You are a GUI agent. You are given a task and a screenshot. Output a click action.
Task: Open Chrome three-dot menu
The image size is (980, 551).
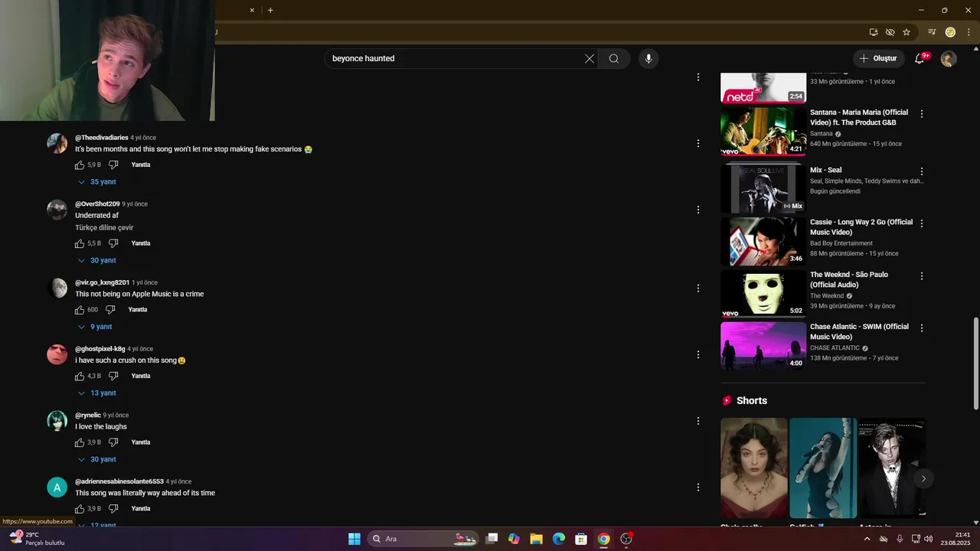969,32
